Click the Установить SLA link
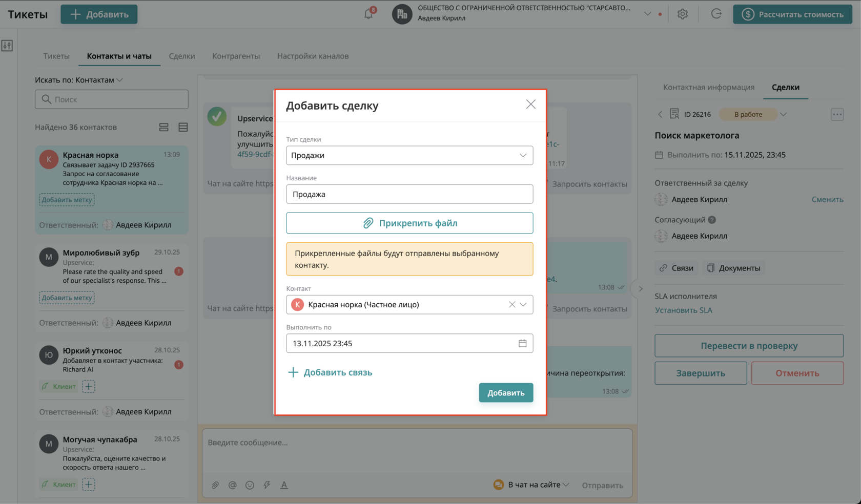Image resolution: width=861 pixels, height=504 pixels. [x=683, y=310]
